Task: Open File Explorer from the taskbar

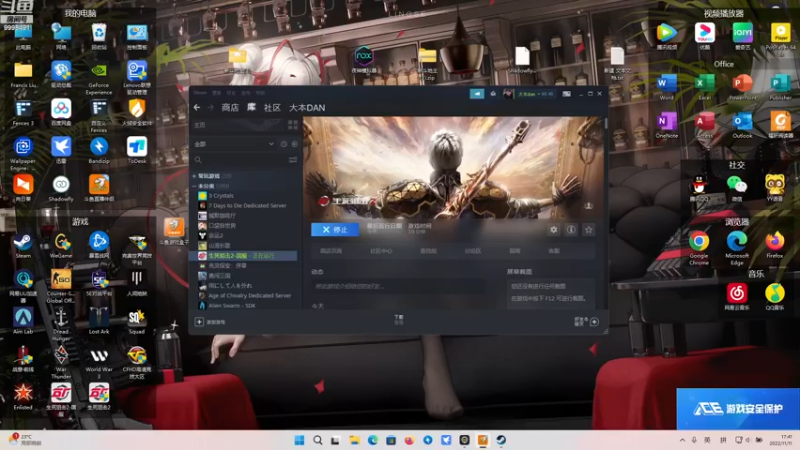Action: click(354, 440)
